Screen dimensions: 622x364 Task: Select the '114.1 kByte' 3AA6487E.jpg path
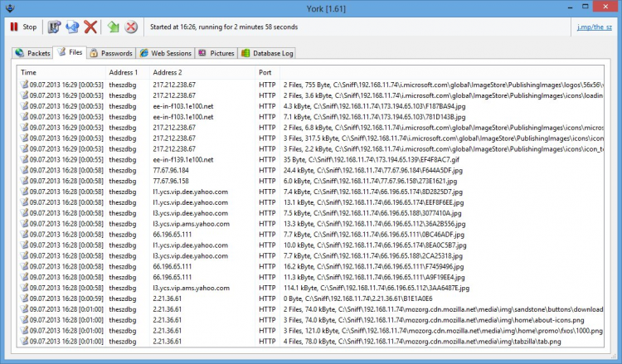coord(377,289)
